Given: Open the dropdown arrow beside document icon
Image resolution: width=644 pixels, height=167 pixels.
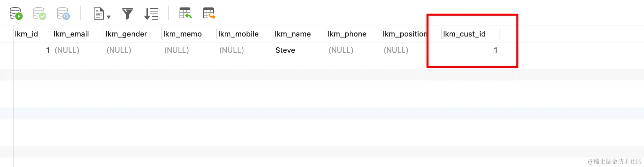Looking at the screenshot, I should coord(109,17).
